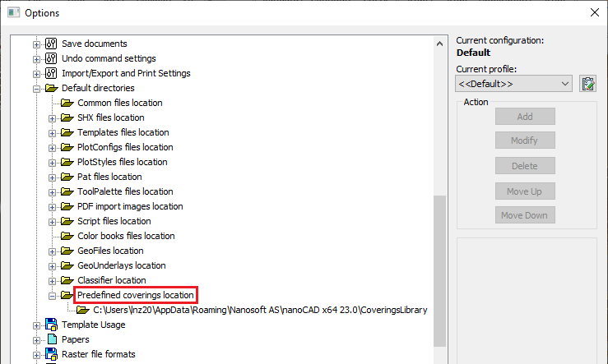Select the CoveringsLibrary path entry
Image resolution: width=608 pixels, height=364 pixels.
click(260, 310)
